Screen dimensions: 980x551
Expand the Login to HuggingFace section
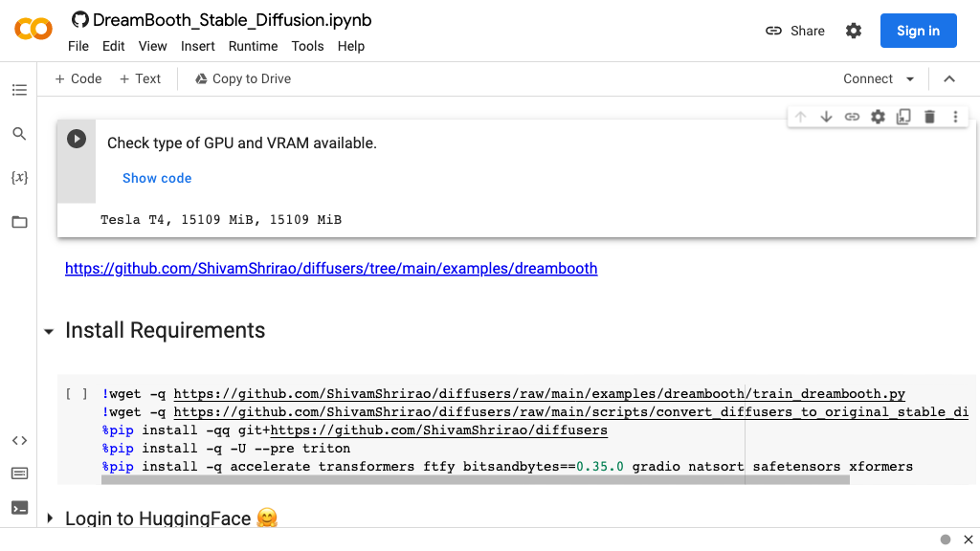50,518
